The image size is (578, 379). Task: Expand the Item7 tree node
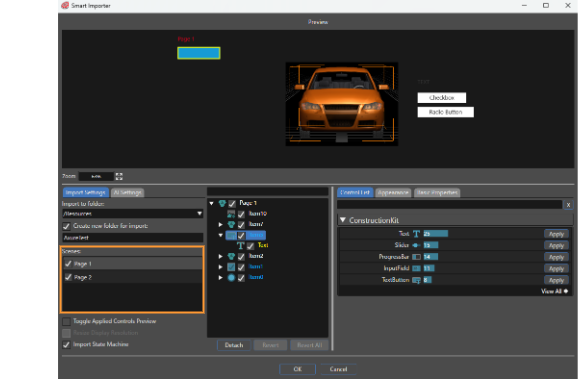tap(220, 225)
